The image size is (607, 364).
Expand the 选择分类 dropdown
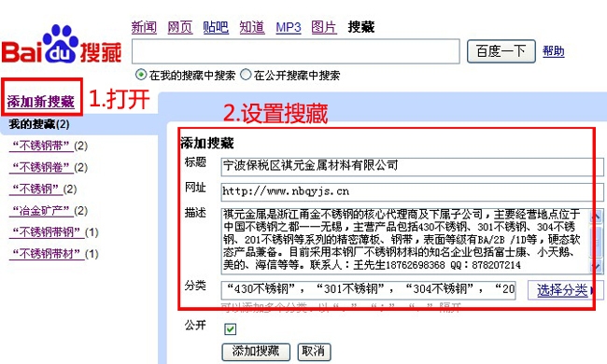click(566, 289)
